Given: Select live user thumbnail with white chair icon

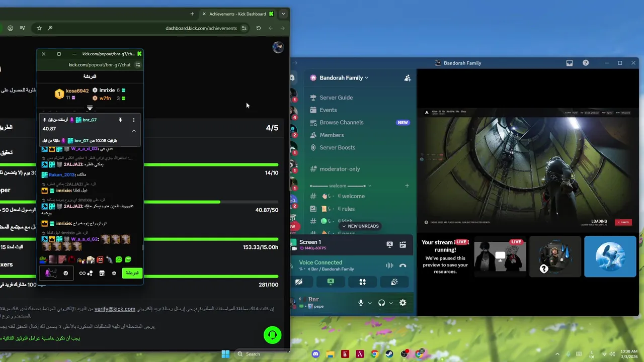Looking at the screenshot, I should [500, 256].
